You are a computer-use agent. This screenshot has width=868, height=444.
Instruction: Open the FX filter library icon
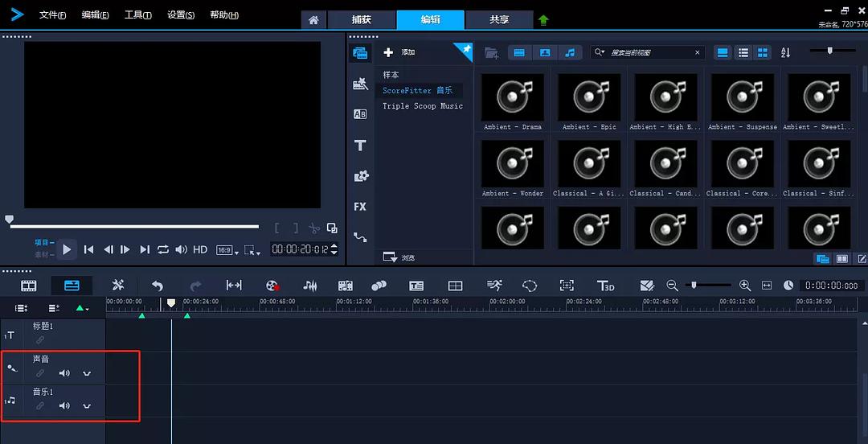(360, 207)
